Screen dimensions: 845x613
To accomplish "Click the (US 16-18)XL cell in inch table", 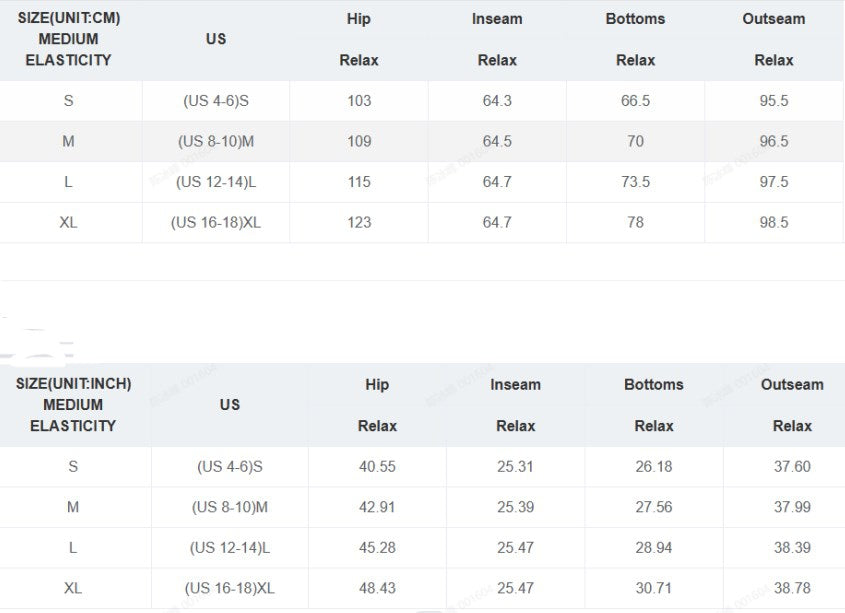I will point(230,588).
